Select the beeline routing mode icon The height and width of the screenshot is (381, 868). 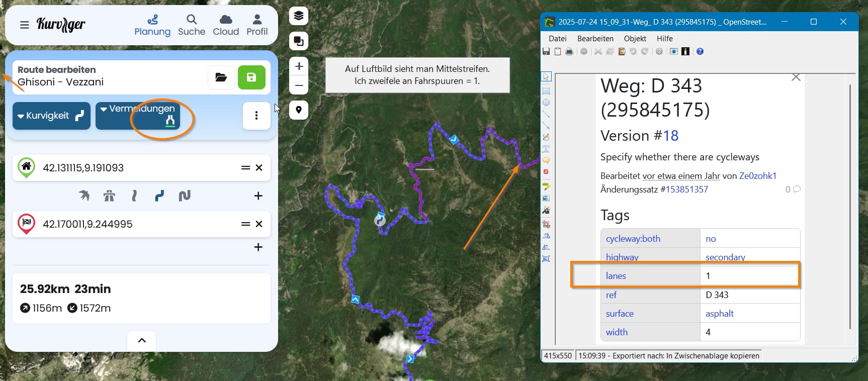coord(84,196)
